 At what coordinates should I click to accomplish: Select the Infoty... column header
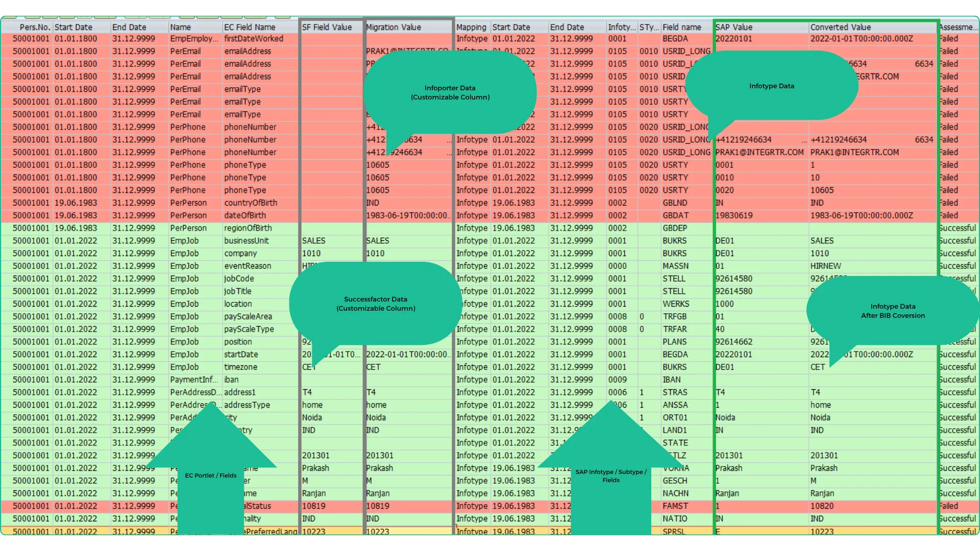622,27
